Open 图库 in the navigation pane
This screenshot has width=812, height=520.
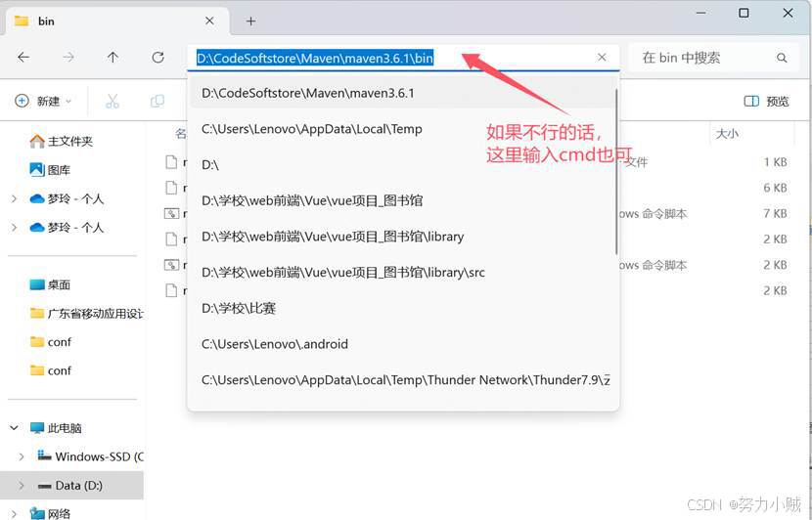pos(59,170)
